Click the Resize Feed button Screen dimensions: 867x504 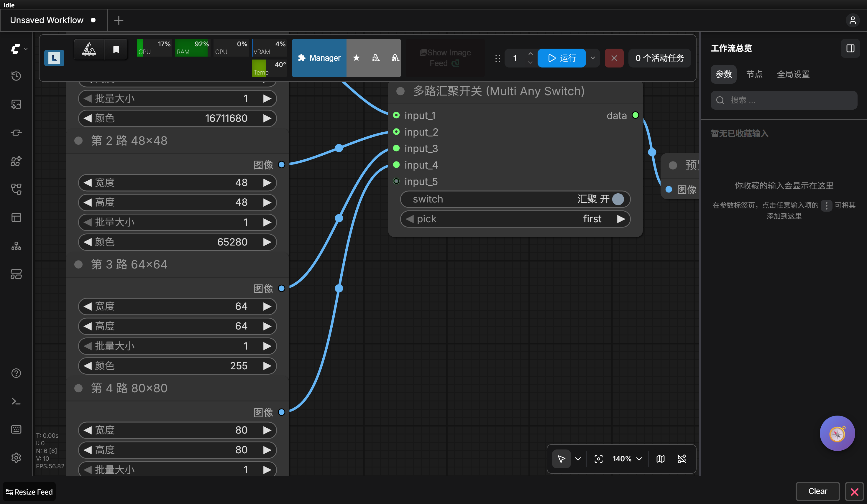coord(29,492)
